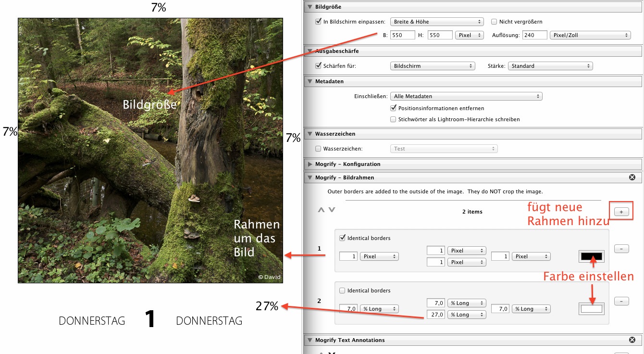Open the Stärke dropdown showing Standard
The width and height of the screenshot is (644, 354).
click(x=550, y=66)
